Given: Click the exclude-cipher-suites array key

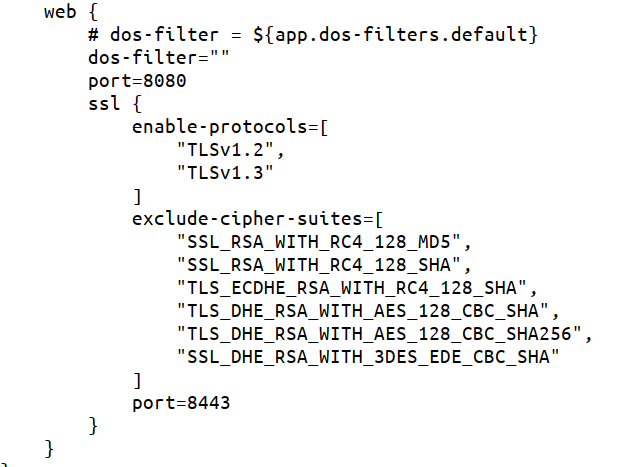Looking at the screenshot, I should click(257, 217).
